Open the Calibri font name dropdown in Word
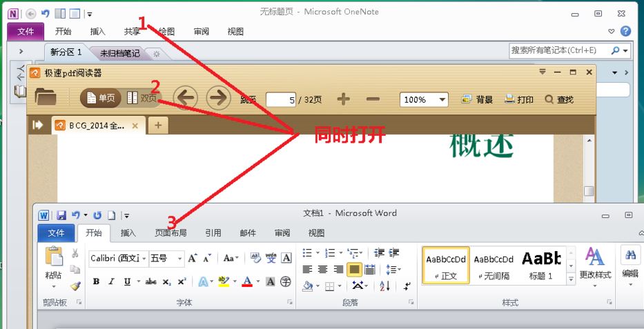644x329 pixels. pyautogui.click(x=144, y=259)
